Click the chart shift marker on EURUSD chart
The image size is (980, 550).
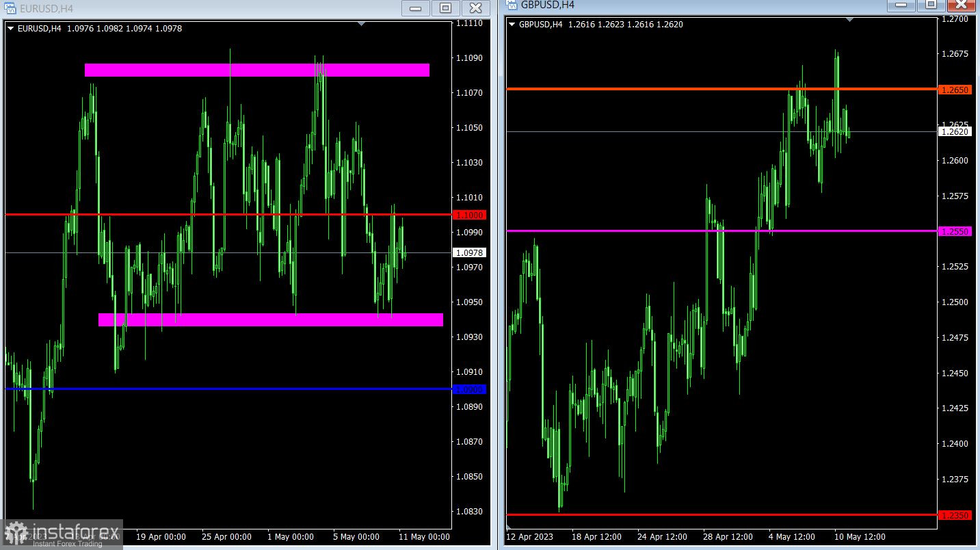pos(362,24)
